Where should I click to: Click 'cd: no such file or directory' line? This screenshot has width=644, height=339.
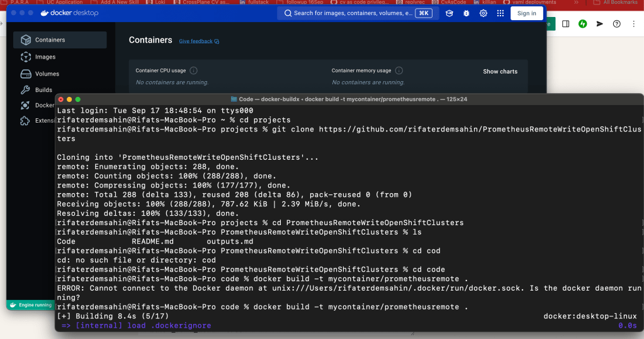click(x=136, y=260)
